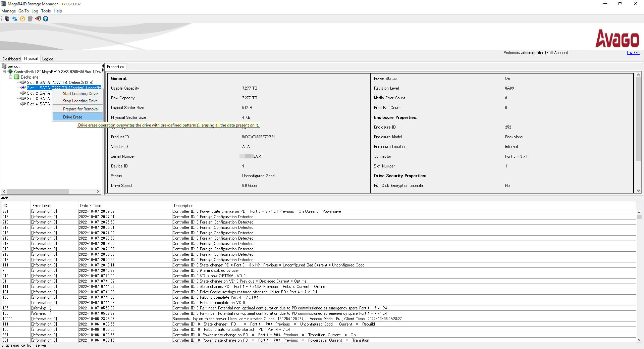644x349 pixels.
Task: Click the Slot 0 drive icon
Action: click(x=23, y=82)
